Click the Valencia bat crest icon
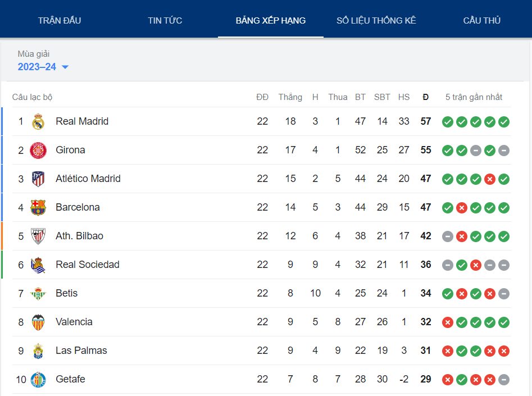This screenshot has height=396, width=532. pos(38,322)
